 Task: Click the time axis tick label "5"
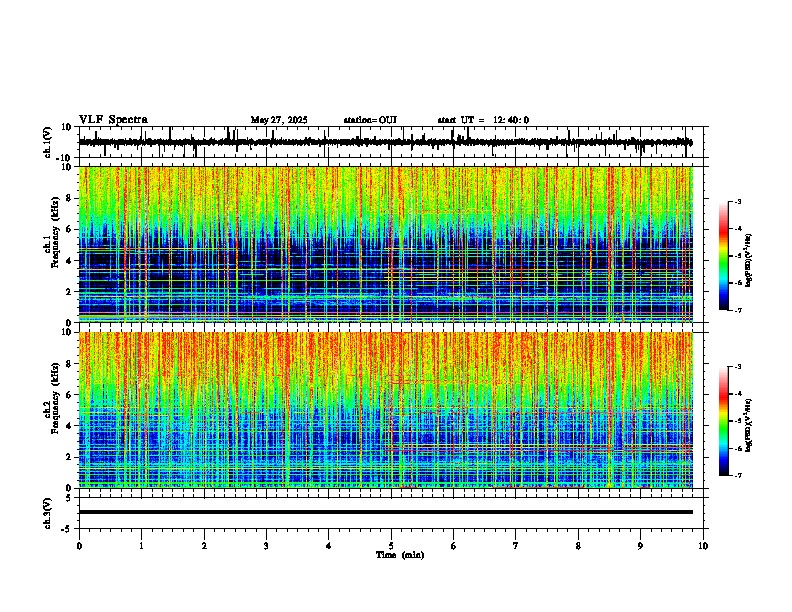[x=391, y=546]
